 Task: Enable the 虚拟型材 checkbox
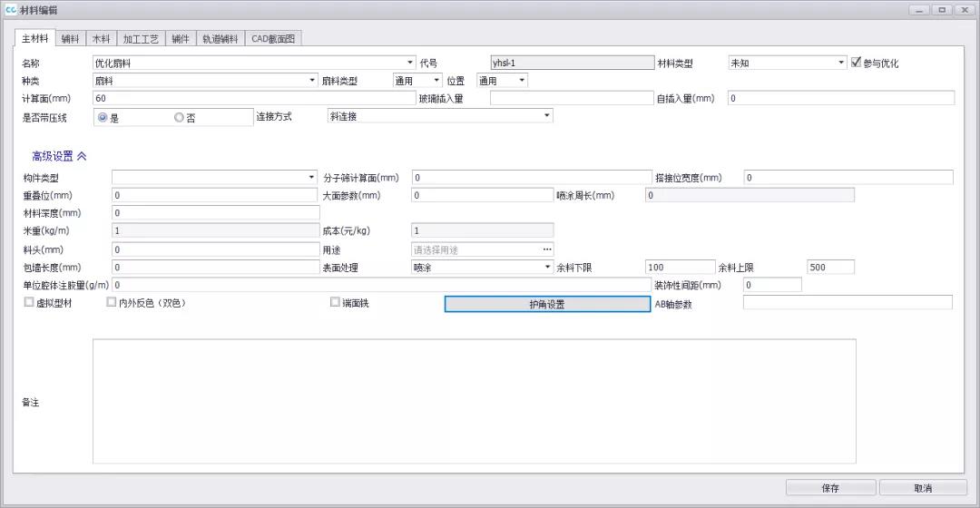tap(30, 302)
